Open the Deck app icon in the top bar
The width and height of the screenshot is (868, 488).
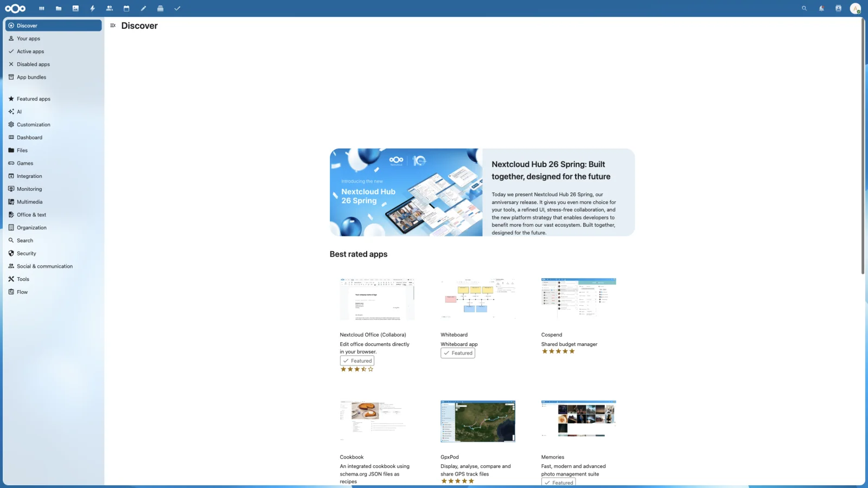tap(160, 8)
